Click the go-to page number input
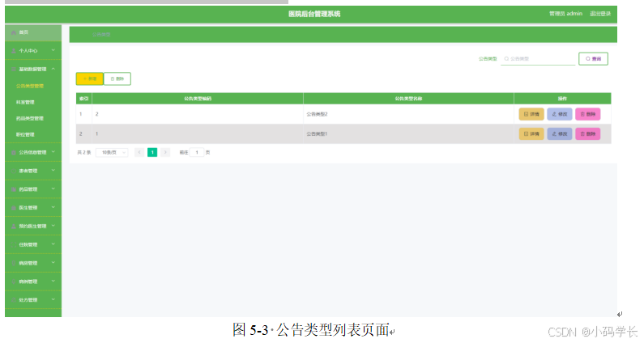The height and width of the screenshot is (343, 644). pos(197,152)
